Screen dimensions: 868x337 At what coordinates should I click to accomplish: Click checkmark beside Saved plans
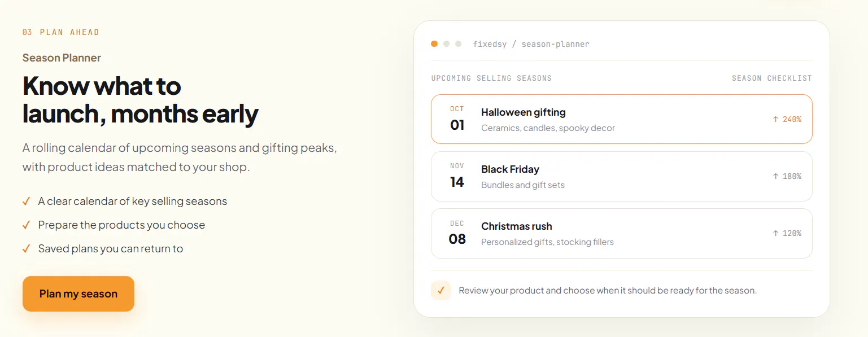tap(26, 248)
